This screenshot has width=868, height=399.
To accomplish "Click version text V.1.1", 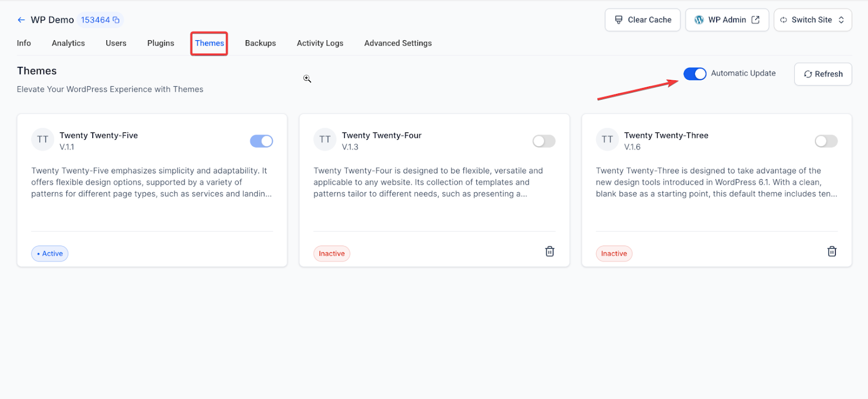I will [x=67, y=147].
